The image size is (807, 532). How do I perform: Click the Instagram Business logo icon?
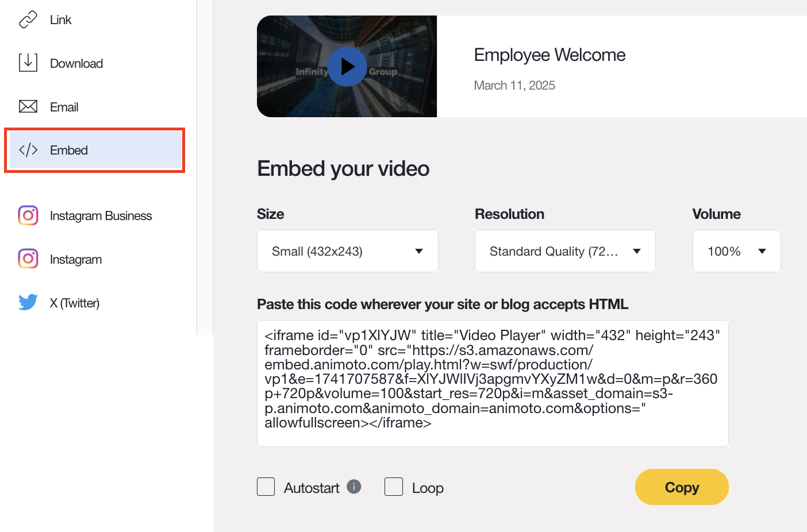28,215
